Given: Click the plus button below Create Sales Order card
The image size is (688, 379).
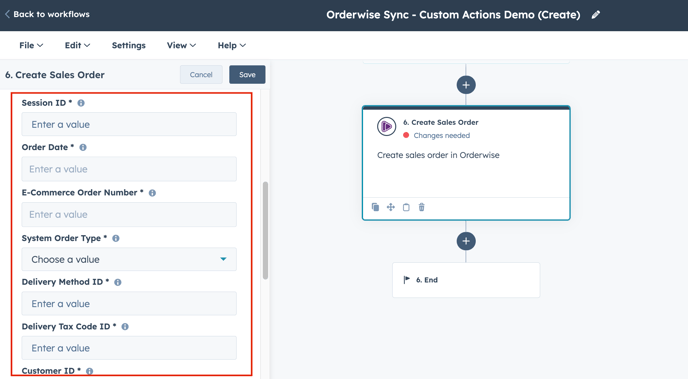Looking at the screenshot, I should pyautogui.click(x=466, y=241).
